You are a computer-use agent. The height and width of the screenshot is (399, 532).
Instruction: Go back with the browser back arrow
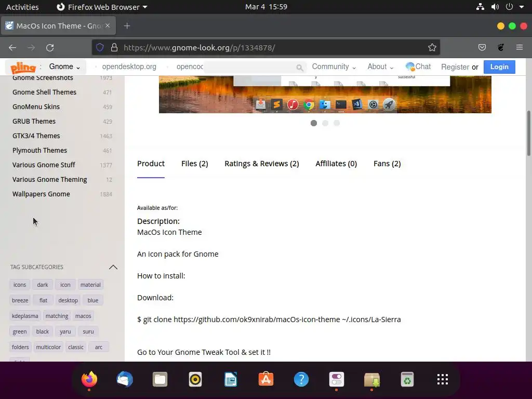coord(12,48)
